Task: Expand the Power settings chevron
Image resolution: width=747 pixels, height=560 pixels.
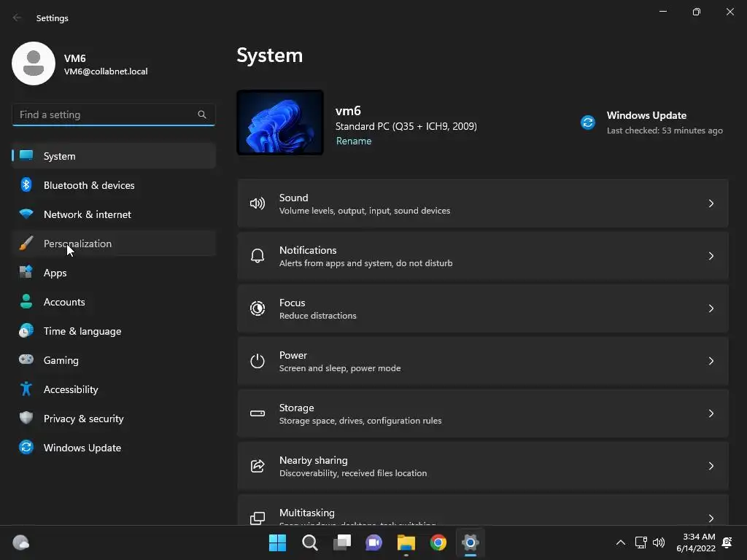Action: [711, 361]
